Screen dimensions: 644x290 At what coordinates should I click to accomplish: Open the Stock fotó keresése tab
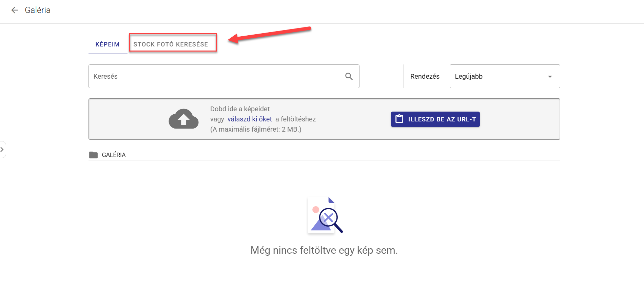pyautogui.click(x=171, y=44)
